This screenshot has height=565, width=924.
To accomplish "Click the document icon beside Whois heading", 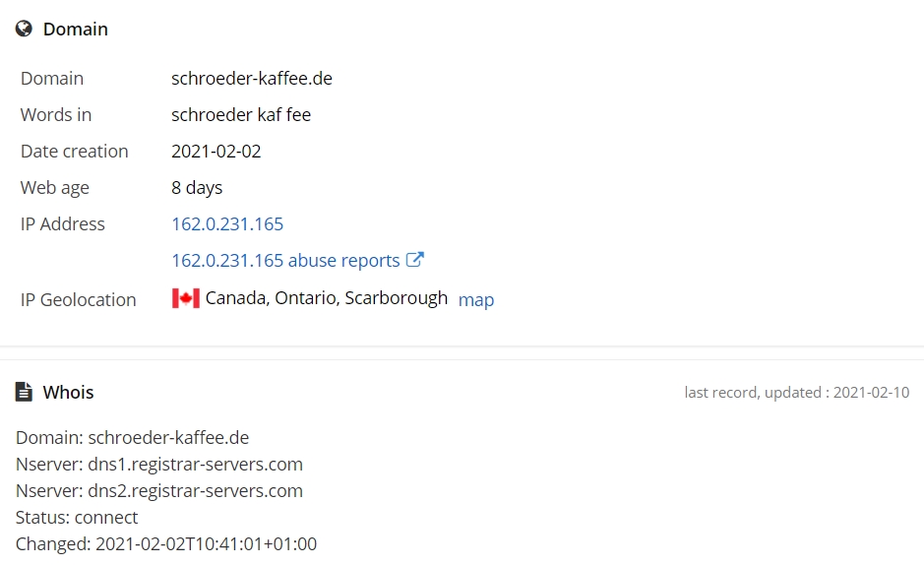I will tap(24, 392).
